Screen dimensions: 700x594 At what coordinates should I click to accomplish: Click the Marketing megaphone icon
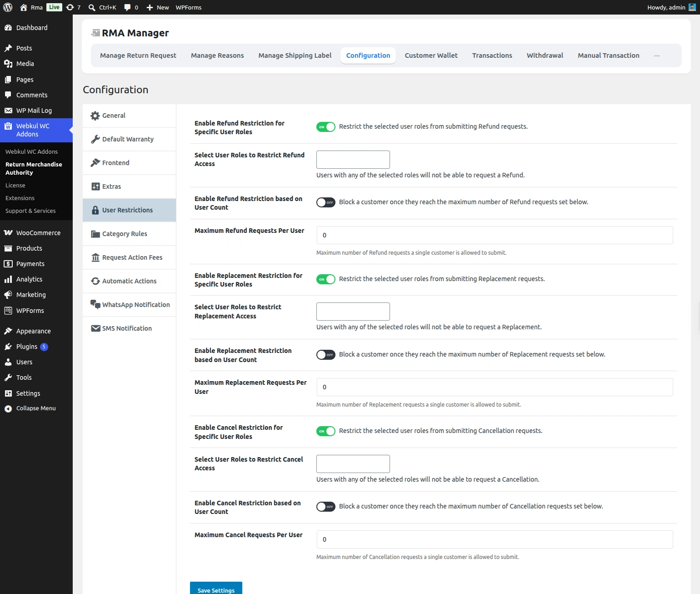(8, 295)
